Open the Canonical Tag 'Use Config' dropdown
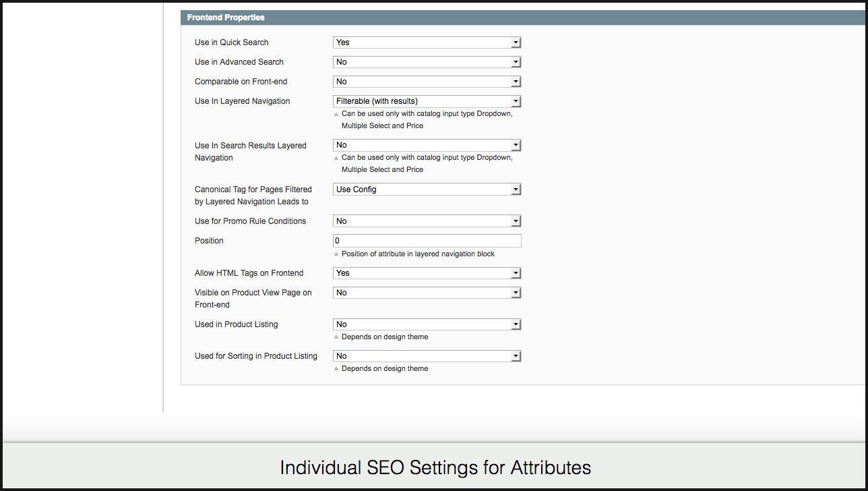 click(x=427, y=190)
